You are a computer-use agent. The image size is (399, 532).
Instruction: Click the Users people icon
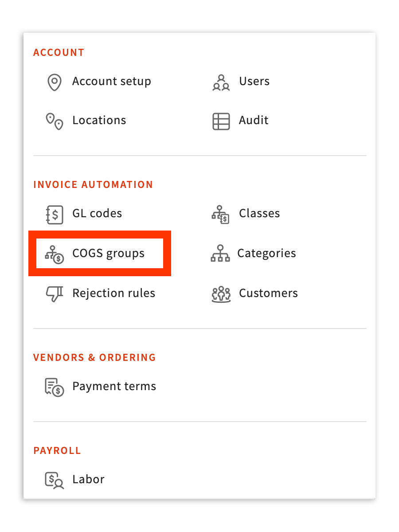220,82
